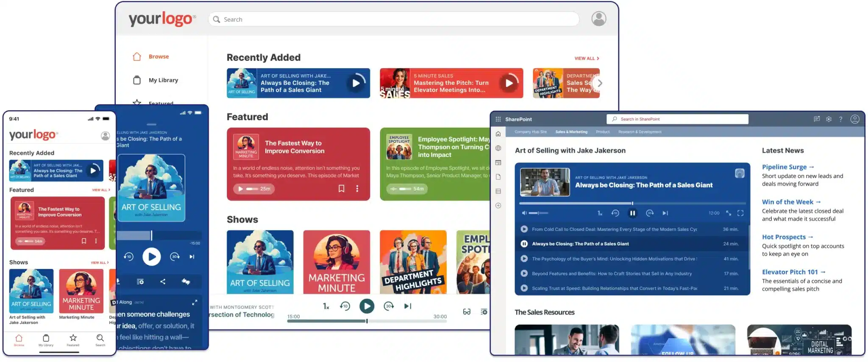Open the profile avatar in desktop app header
Screen dimensions: 868x362
pyautogui.click(x=598, y=19)
